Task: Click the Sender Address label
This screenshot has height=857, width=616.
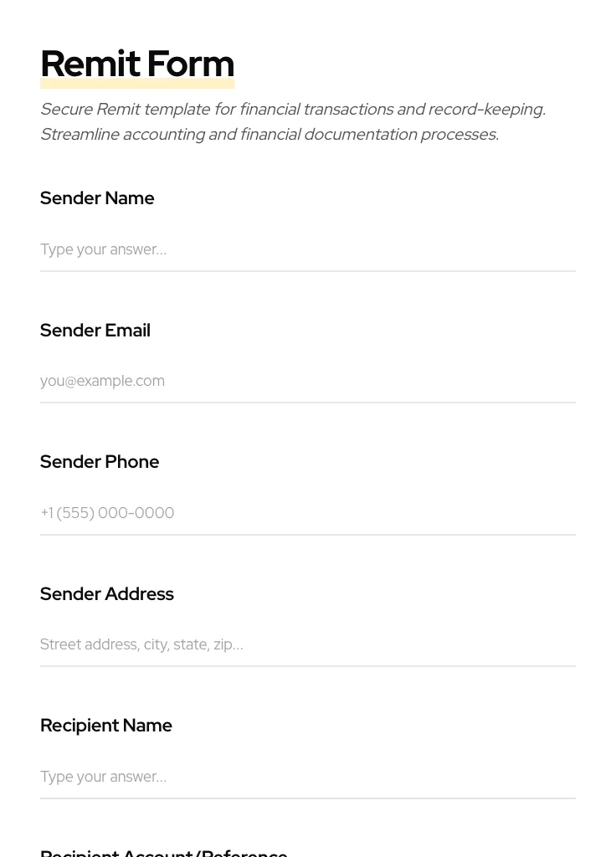Action: click(x=107, y=594)
